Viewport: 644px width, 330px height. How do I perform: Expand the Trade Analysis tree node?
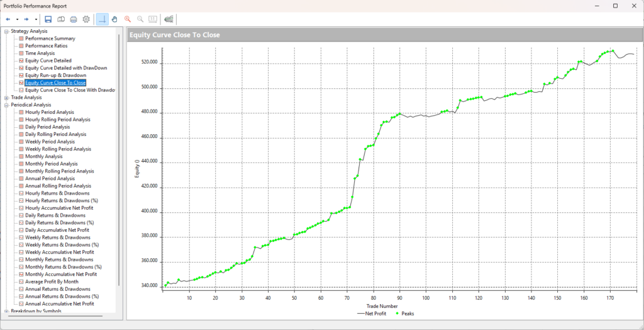coord(6,98)
